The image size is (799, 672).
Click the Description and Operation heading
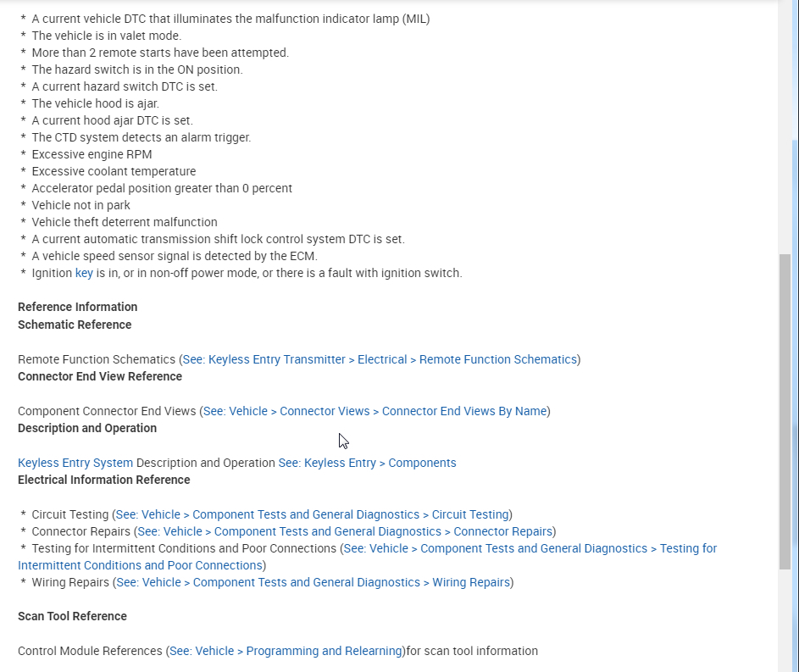point(87,428)
